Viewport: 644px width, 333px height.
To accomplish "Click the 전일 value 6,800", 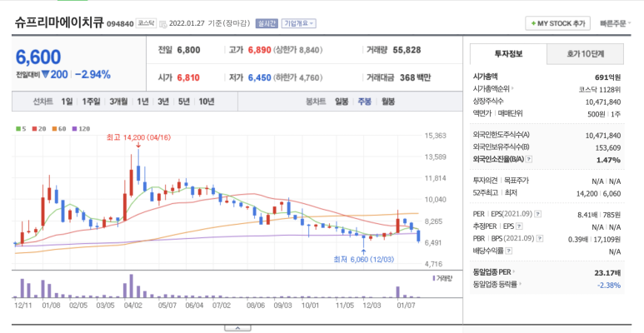I will coord(188,50).
